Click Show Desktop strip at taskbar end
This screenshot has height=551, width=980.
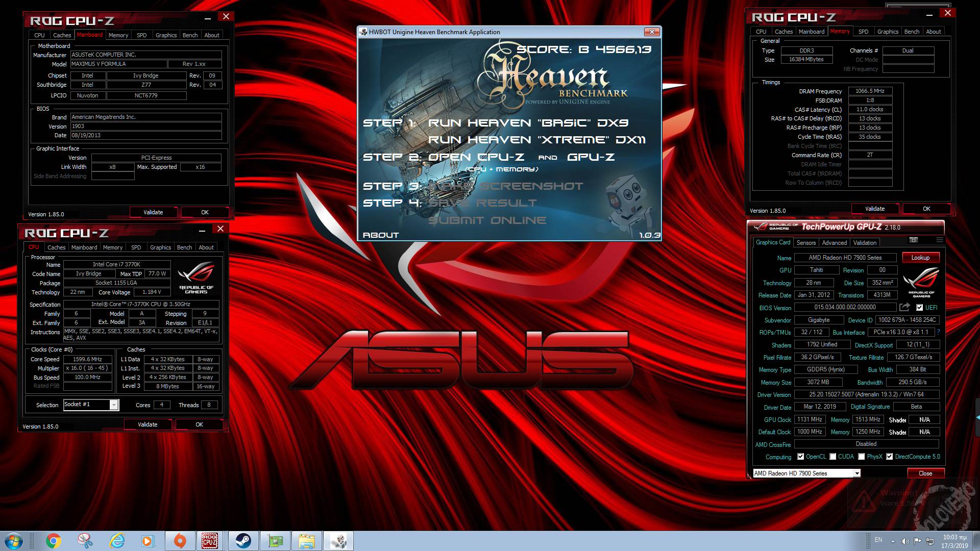976,541
